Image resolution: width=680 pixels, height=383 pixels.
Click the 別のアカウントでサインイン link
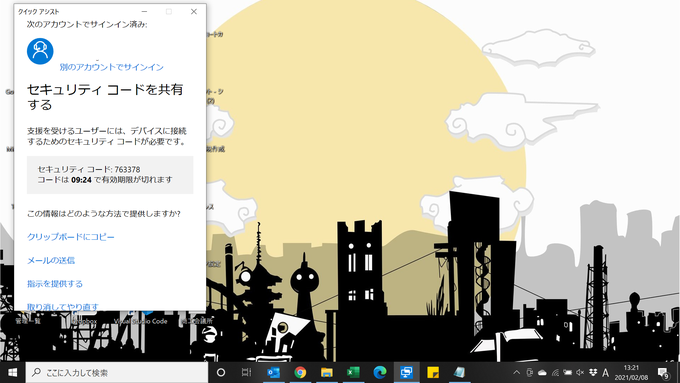point(111,67)
